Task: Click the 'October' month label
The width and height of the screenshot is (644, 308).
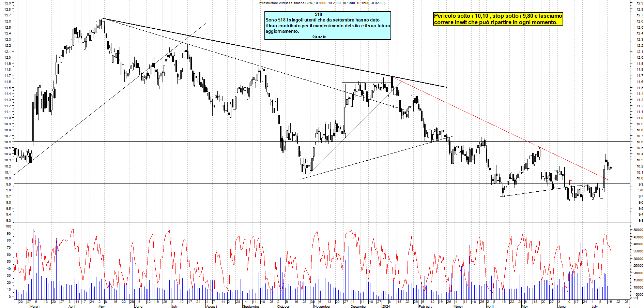Action: pos(283,306)
